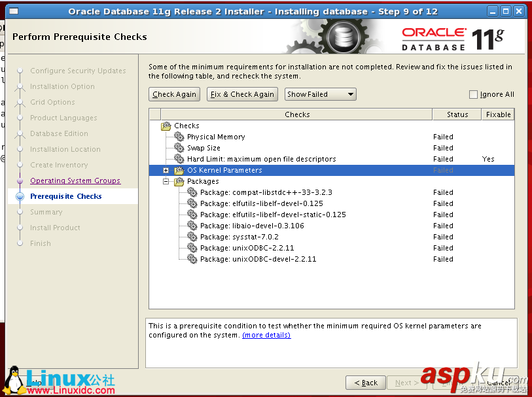532x397 pixels.
Task: Click the Checks root tree label
Action: tap(186, 126)
